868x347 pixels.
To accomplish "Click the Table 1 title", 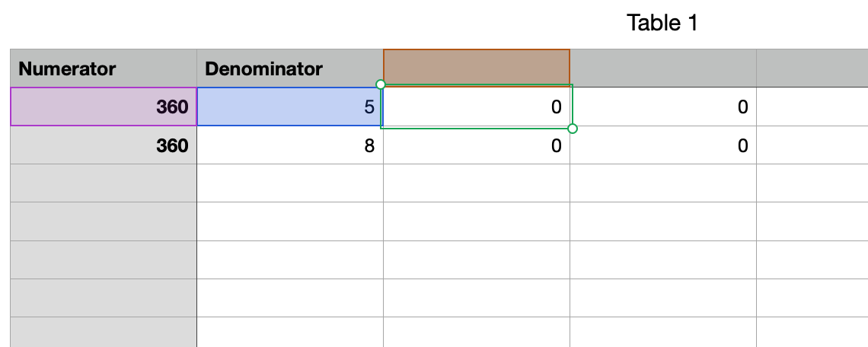I will [662, 23].
